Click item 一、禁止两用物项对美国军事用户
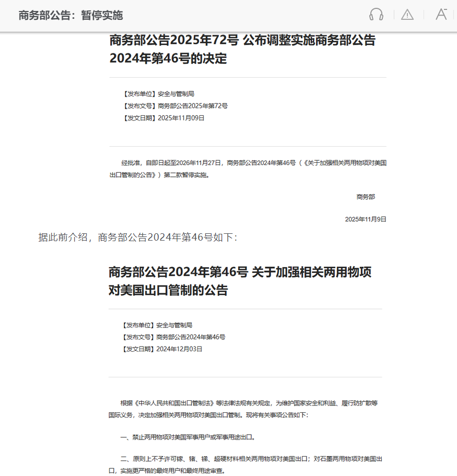The width and height of the screenshot is (457, 476). pos(188,437)
